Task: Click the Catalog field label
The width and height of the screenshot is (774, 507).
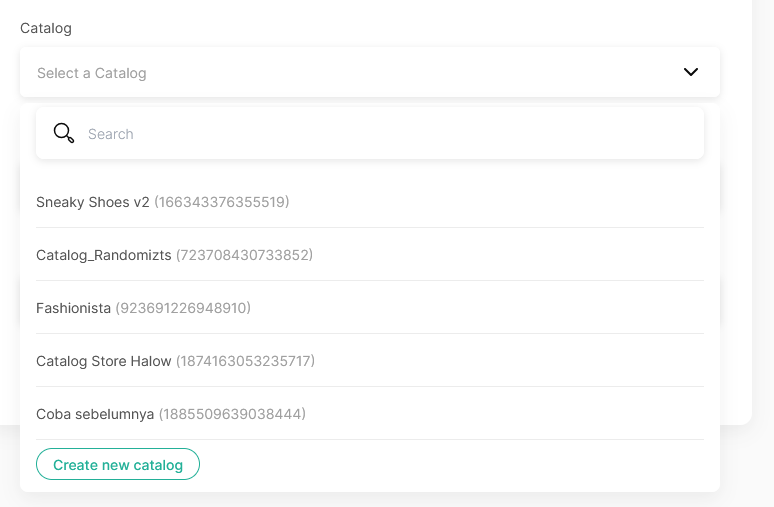Action: [x=46, y=28]
